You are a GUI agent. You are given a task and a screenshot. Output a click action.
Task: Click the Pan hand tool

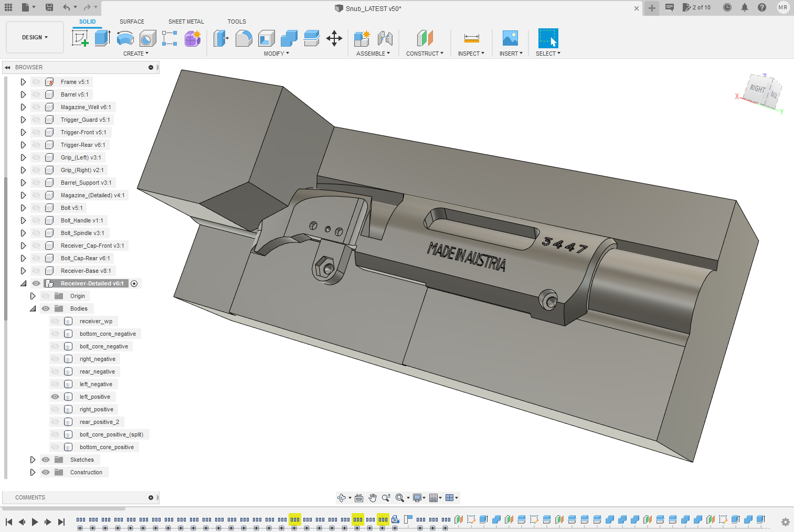[373, 498]
